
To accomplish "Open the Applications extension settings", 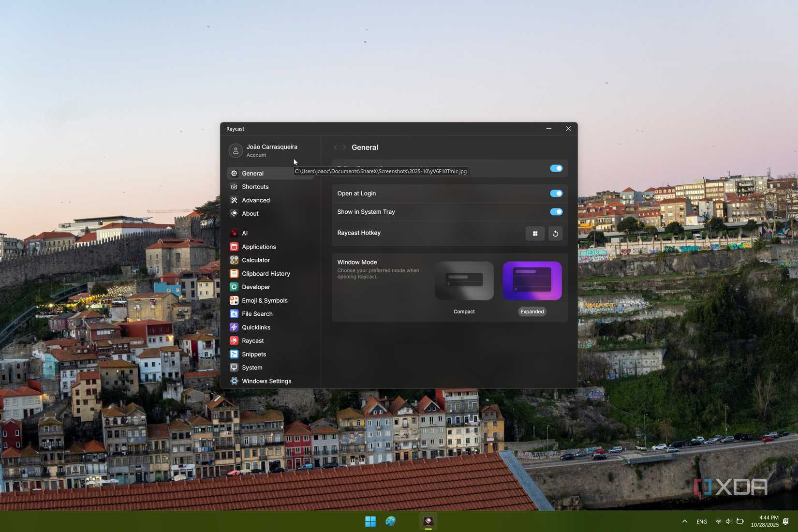I will tap(270, 247).
